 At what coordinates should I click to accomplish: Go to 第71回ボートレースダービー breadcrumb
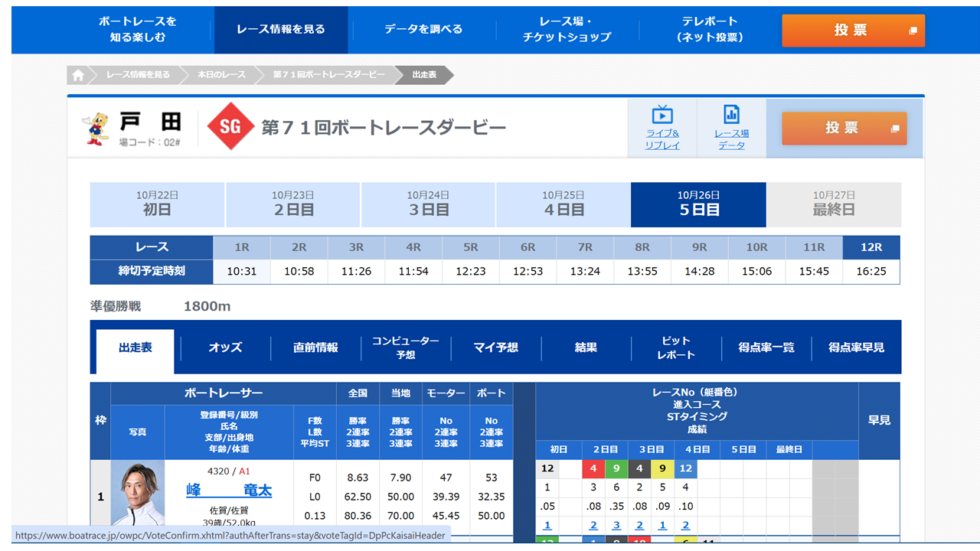[329, 75]
